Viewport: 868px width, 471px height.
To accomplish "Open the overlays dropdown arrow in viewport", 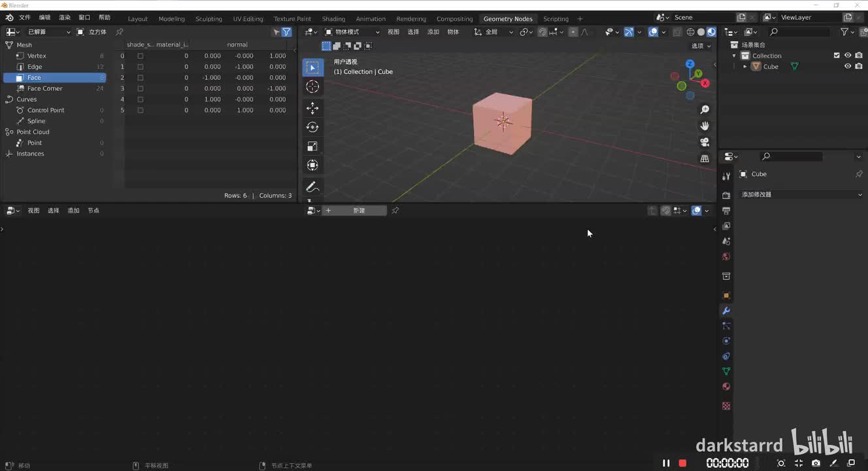I will [x=663, y=31].
